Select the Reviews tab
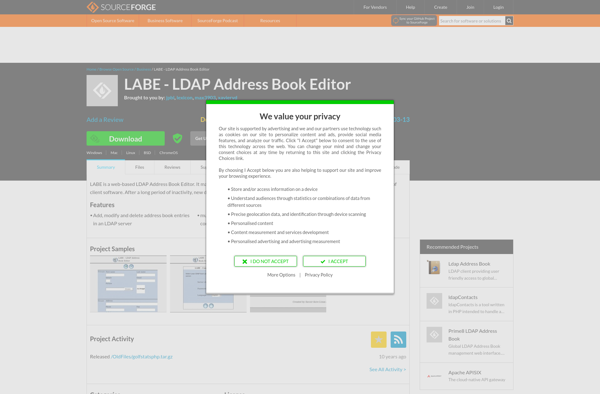Viewport: 600px width, 394px height. [172, 167]
